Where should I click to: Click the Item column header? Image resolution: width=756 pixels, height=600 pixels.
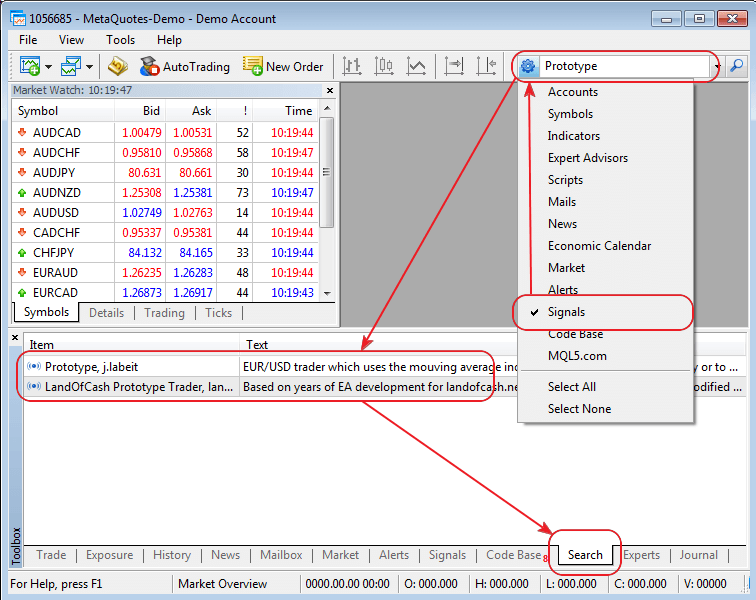point(132,344)
